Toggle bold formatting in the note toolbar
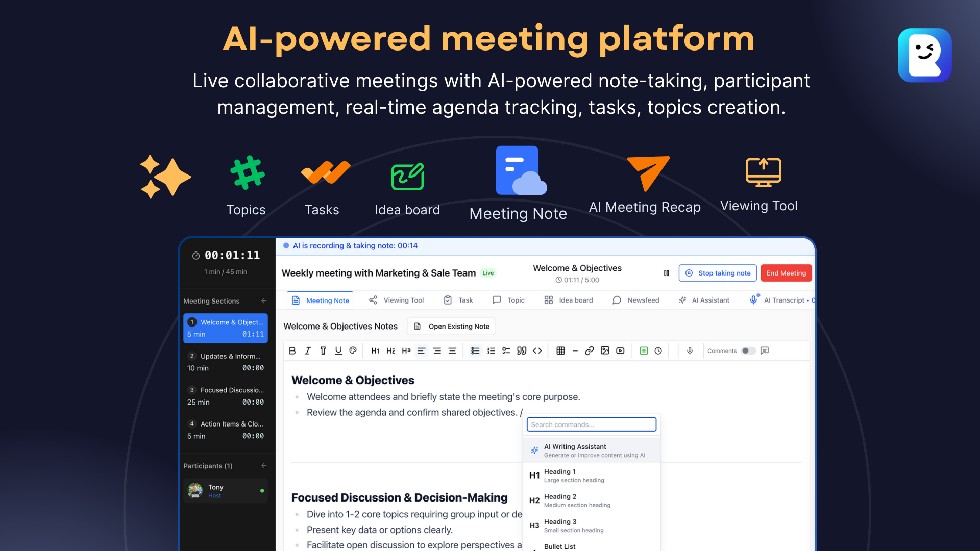Image resolution: width=980 pixels, height=551 pixels. pos(292,350)
